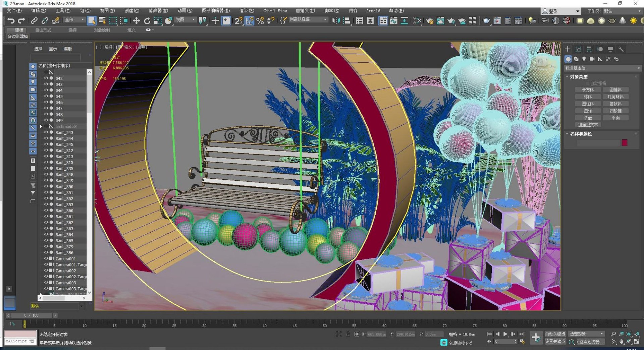The height and width of the screenshot is (350, 644).
Task: Open the Modify tab in command panel
Action: [578, 49]
